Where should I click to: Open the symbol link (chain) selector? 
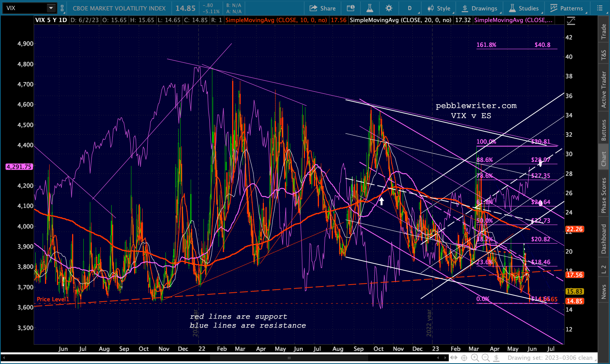(62, 8)
